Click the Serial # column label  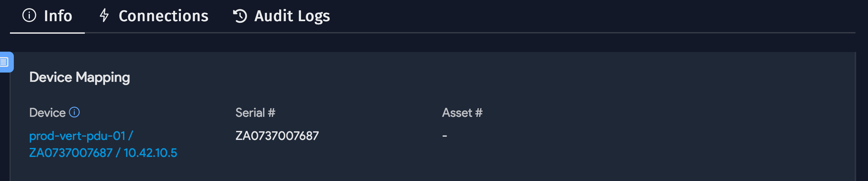(x=255, y=113)
